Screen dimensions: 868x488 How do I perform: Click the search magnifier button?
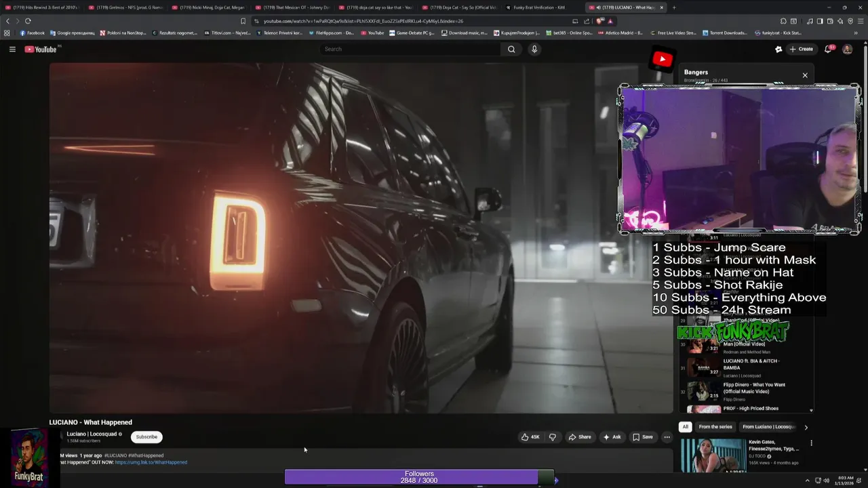point(511,49)
